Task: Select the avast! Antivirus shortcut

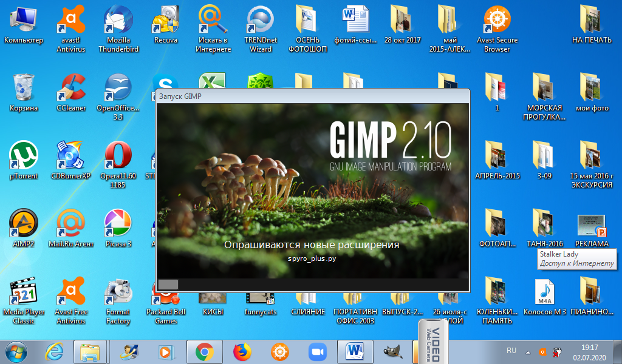Action: click(x=71, y=29)
